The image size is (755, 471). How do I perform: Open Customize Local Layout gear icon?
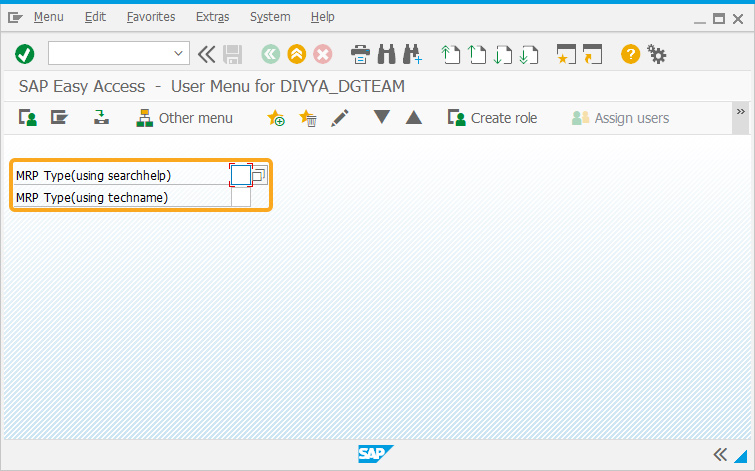click(657, 54)
